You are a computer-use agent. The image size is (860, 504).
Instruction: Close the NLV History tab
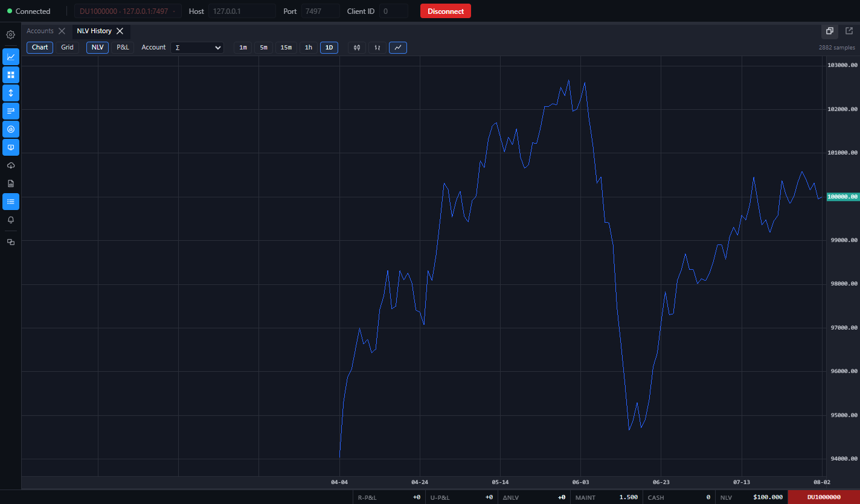click(120, 31)
